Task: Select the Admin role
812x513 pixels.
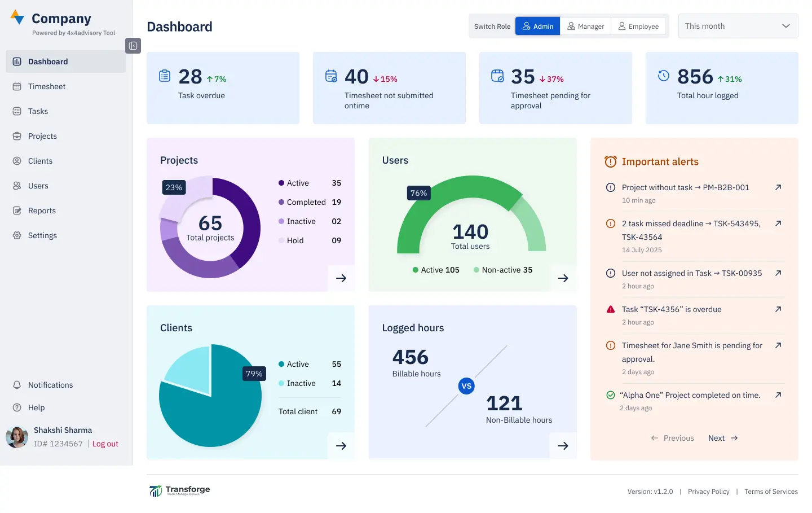Action: [x=537, y=25]
